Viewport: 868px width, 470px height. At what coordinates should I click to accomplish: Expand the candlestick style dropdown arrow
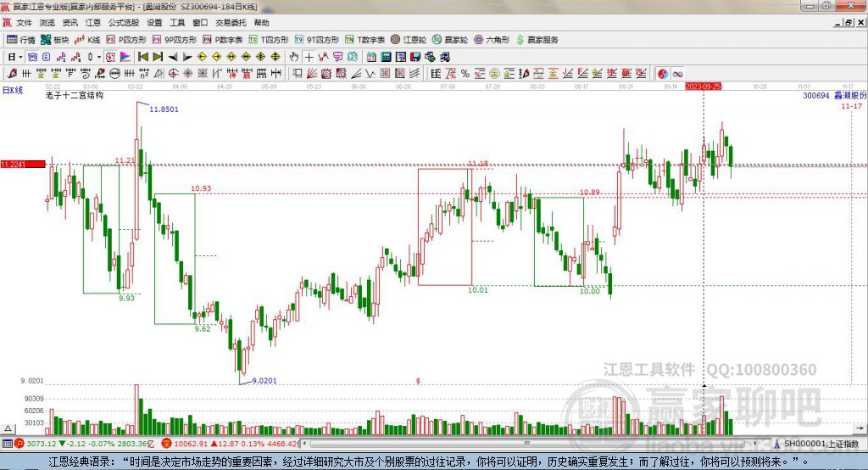98,57
